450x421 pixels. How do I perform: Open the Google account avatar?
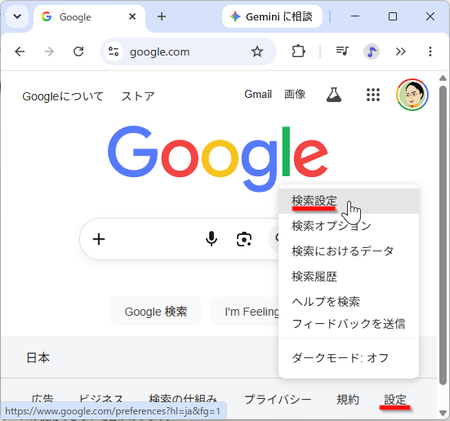[x=412, y=95]
